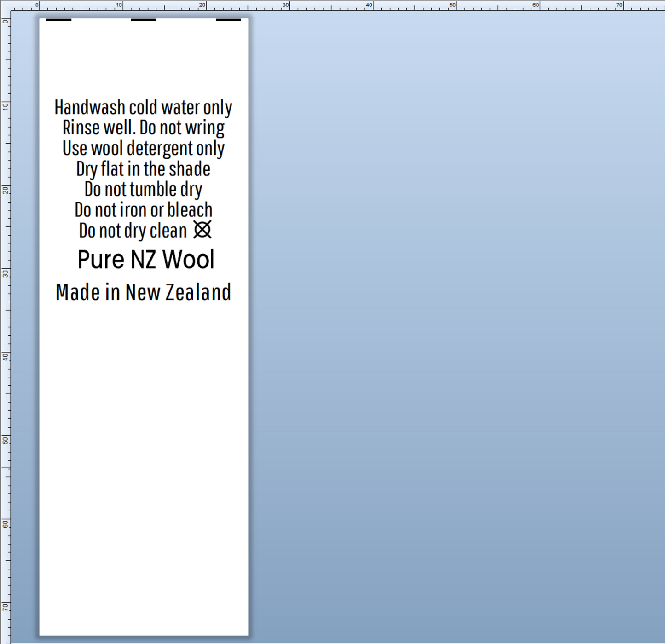Image resolution: width=665 pixels, height=644 pixels.
Task: Click the 'Use wool detergent only' text line
Action: (x=143, y=149)
